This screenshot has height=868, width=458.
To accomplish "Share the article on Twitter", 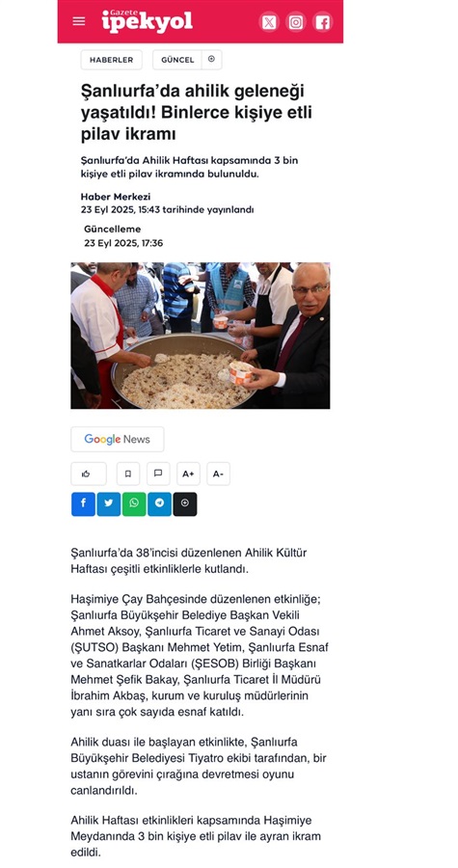I will [109, 503].
